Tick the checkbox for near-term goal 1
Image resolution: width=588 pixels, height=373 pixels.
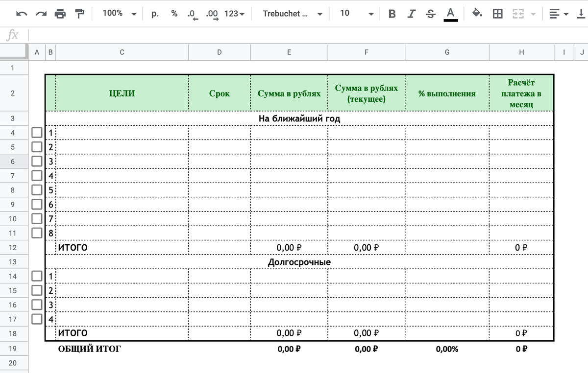pos(37,133)
